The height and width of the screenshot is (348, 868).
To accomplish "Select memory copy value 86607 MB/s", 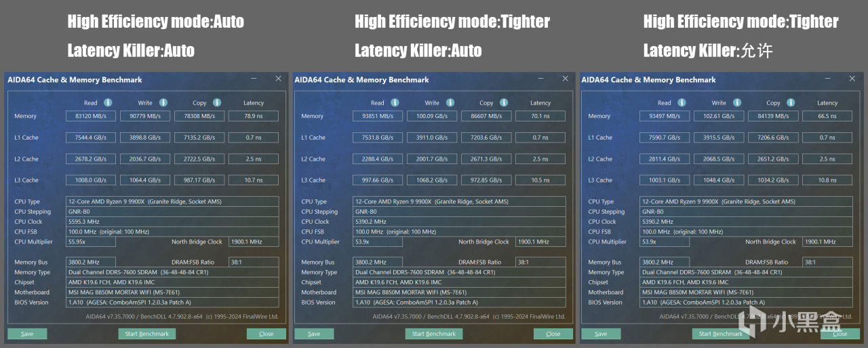I will coord(486,116).
